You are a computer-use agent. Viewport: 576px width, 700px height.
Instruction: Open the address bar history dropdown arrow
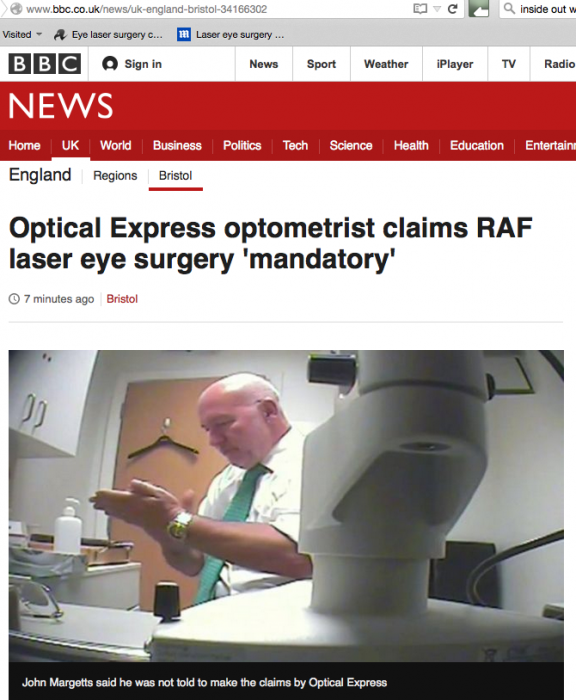pos(437,9)
